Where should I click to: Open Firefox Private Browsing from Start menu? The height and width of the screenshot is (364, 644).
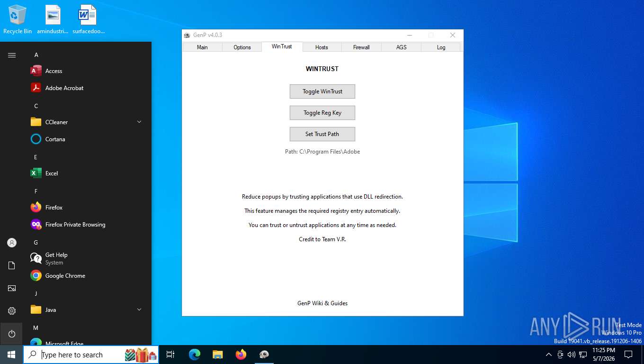[88, 225]
